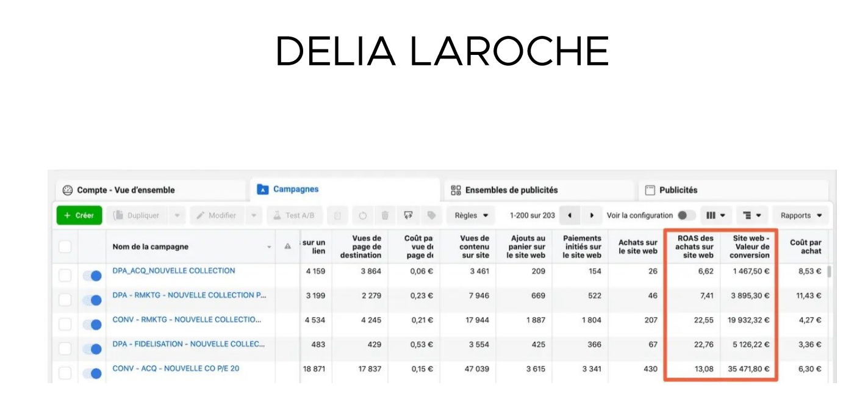This screenshot has width=868, height=410.
Task: Expand the Modifier dropdown arrow
Action: tap(254, 215)
